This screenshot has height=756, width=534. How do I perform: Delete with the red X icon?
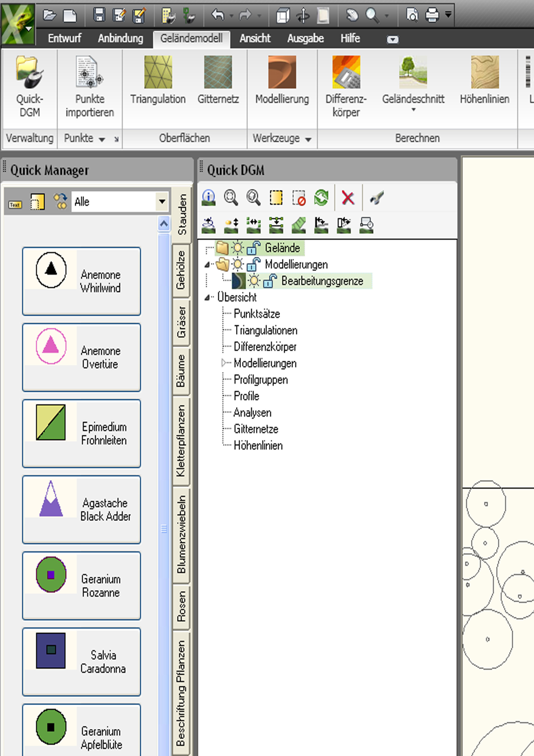pyautogui.click(x=348, y=198)
